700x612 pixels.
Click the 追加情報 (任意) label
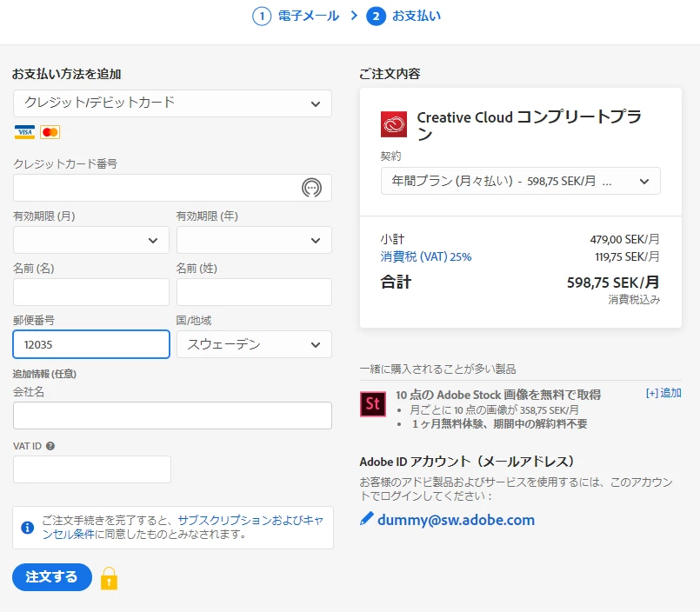[x=44, y=374]
